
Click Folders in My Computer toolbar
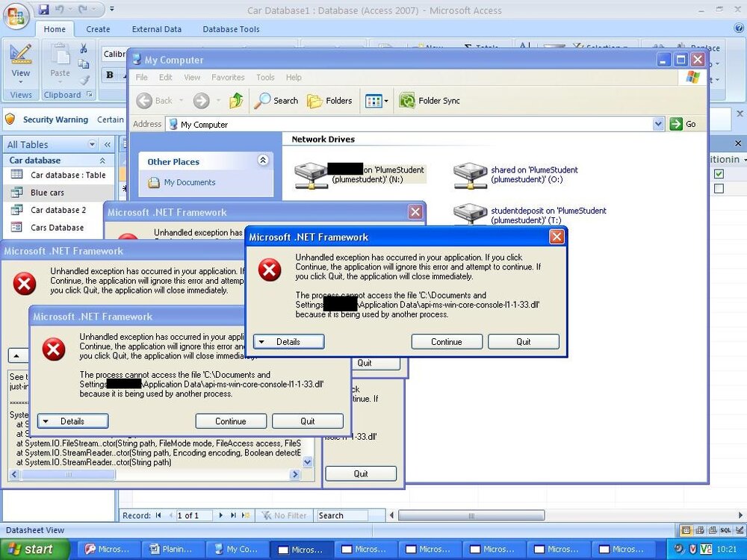coord(329,101)
